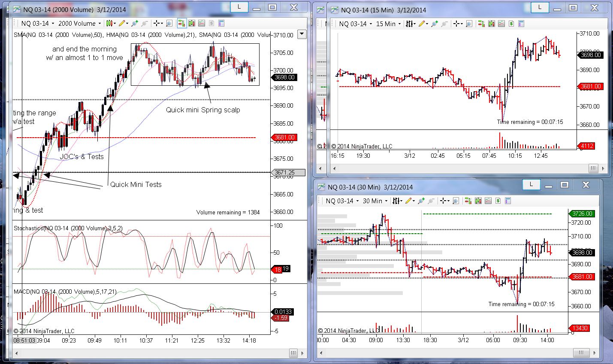The image size is (613, 364).
Task: Open Data Series icon in 2000 Volume window
Action: pyautogui.click(x=191, y=24)
